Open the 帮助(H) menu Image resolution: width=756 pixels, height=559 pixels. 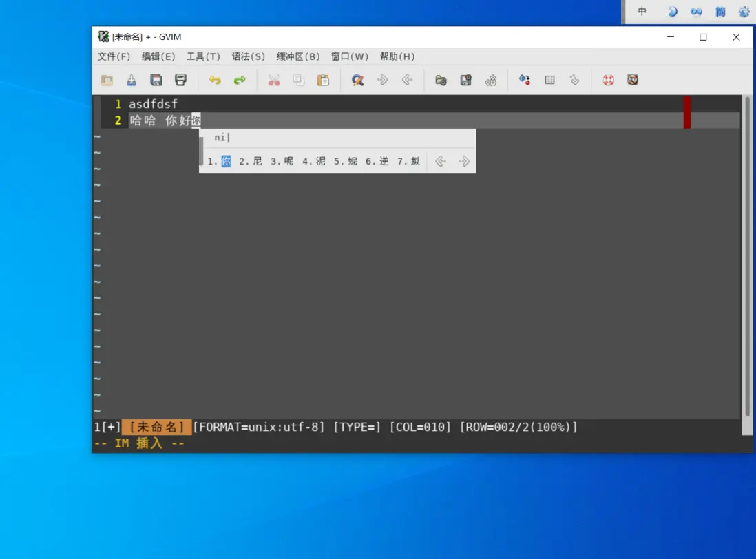pos(397,56)
